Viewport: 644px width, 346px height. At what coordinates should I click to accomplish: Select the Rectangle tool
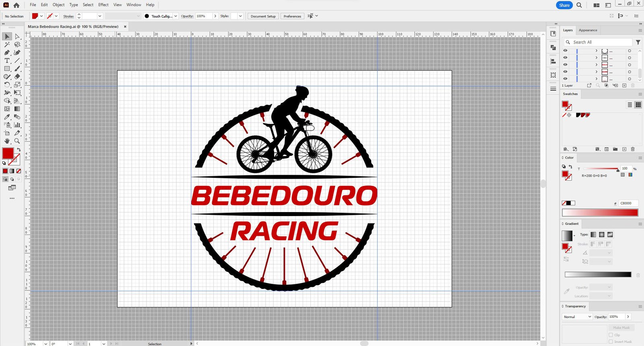pyautogui.click(x=7, y=69)
